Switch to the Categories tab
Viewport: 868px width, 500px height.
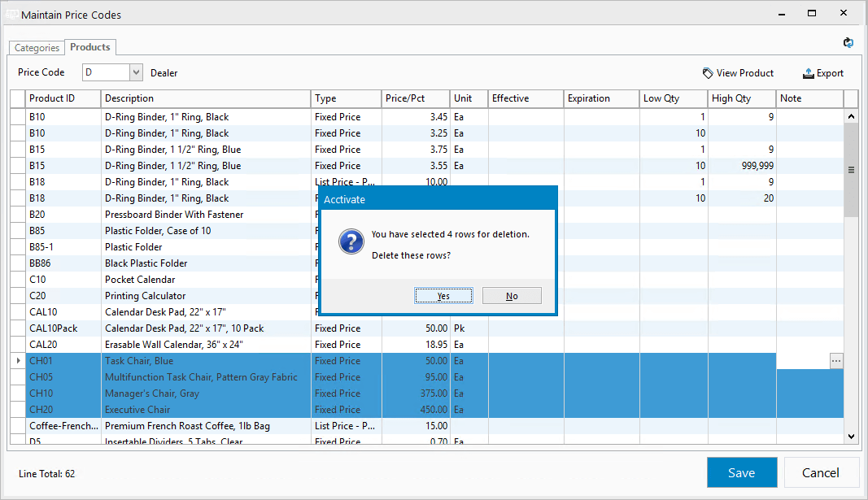point(37,48)
